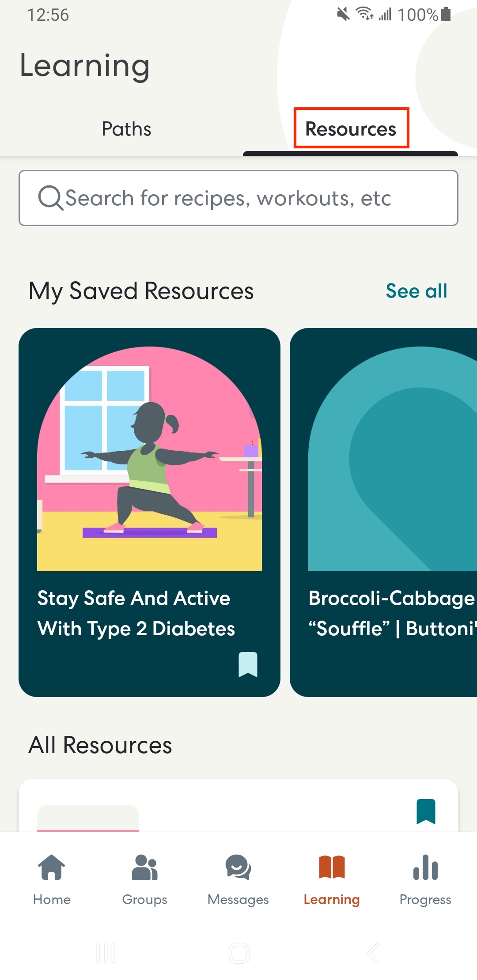The height and width of the screenshot is (980, 477).
Task: Tap the Android home navigation button
Action: tap(239, 953)
